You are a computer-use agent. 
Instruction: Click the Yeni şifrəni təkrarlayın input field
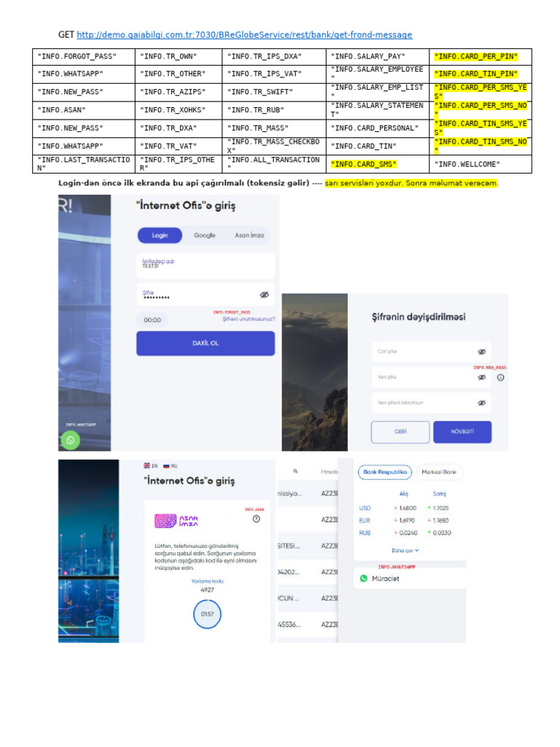tap(432, 403)
